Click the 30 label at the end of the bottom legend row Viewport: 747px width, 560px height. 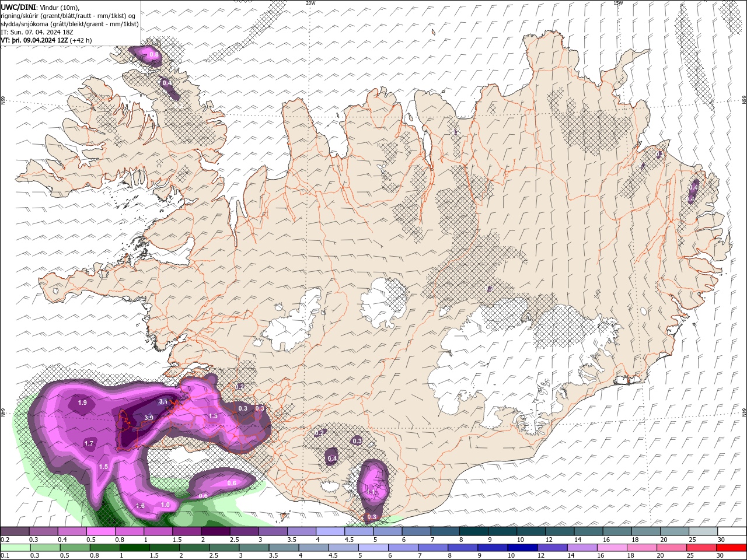[721, 556]
